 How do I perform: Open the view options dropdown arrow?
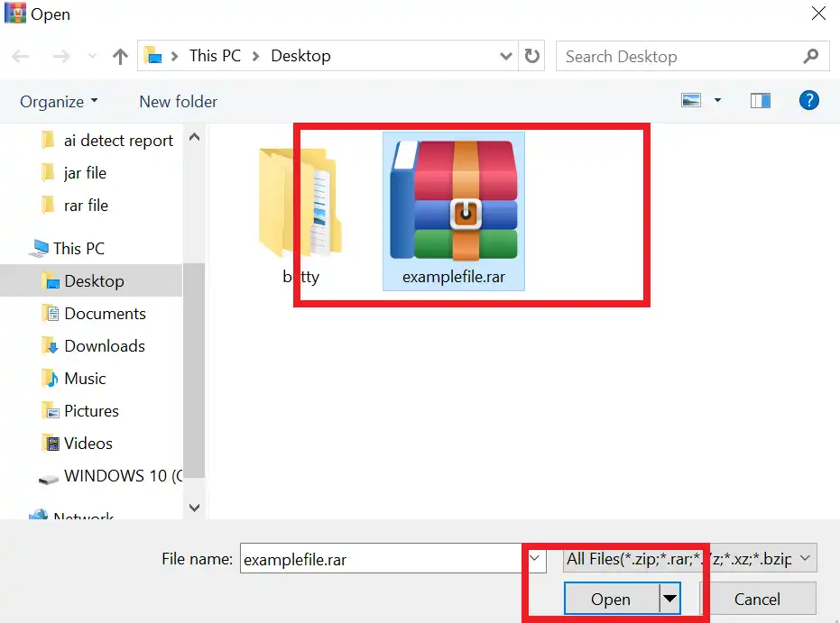coord(717,100)
